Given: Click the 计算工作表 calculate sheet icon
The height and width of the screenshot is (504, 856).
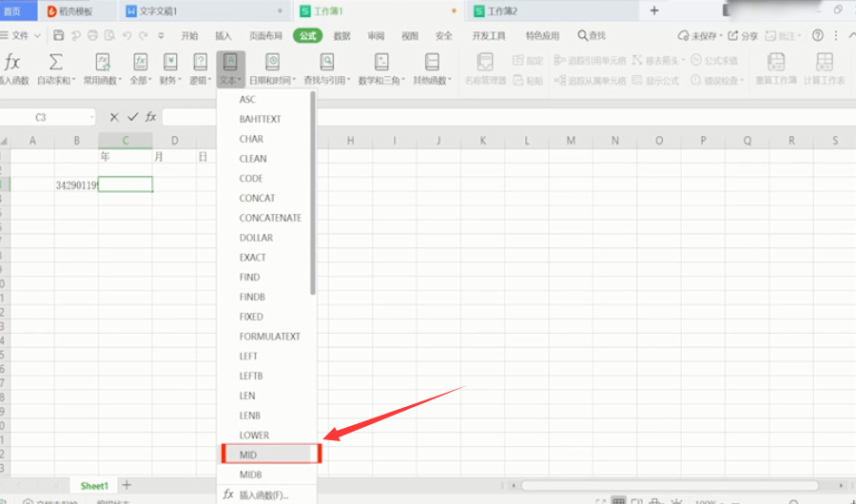Looking at the screenshot, I should tap(825, 62).
